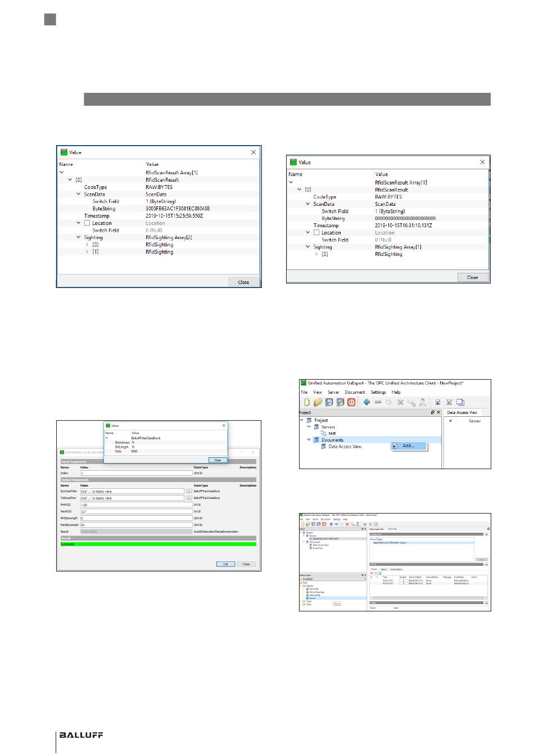Close the Value window with RfidSighting Array[2] via Close button
534x756 pixels.
point(243,282)
